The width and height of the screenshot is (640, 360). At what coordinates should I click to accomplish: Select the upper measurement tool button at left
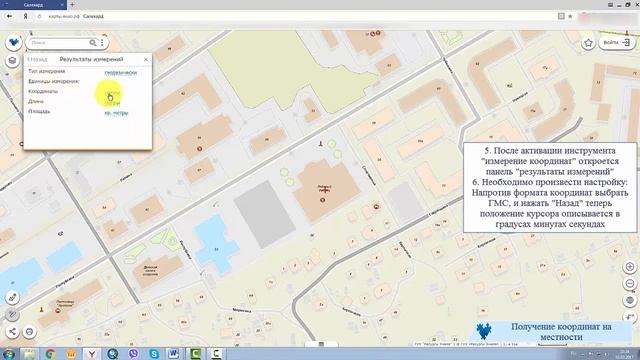(x=13, y=297)
